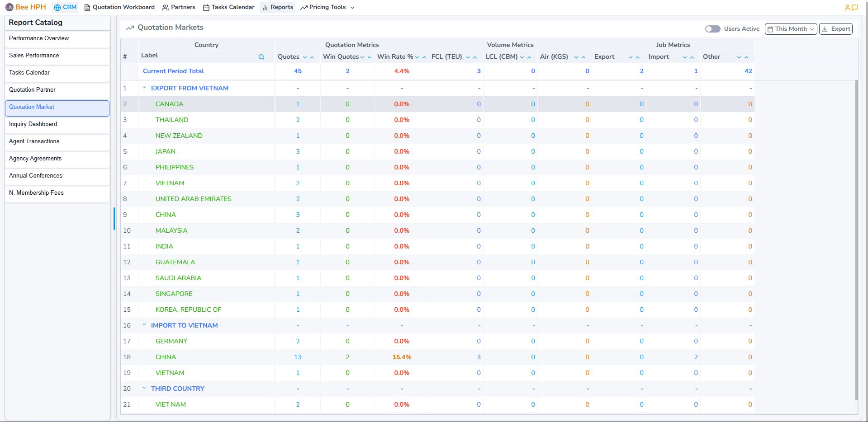The height and width of the screenshot is (422, 868).
Task: Open Inquiry Dashboard report
Action: click(x=33, y=124)
